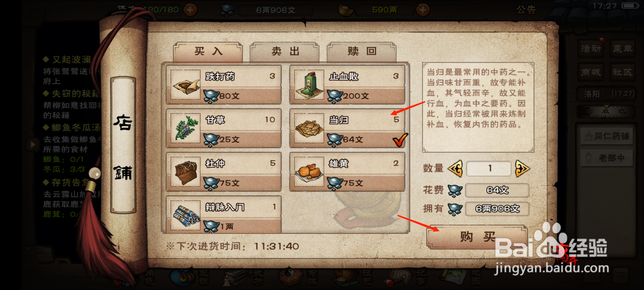Image resolution: width=644 pixels, height=290 pixels.
Task: Open the 买入 buy tab
Action: click(208, 51)
